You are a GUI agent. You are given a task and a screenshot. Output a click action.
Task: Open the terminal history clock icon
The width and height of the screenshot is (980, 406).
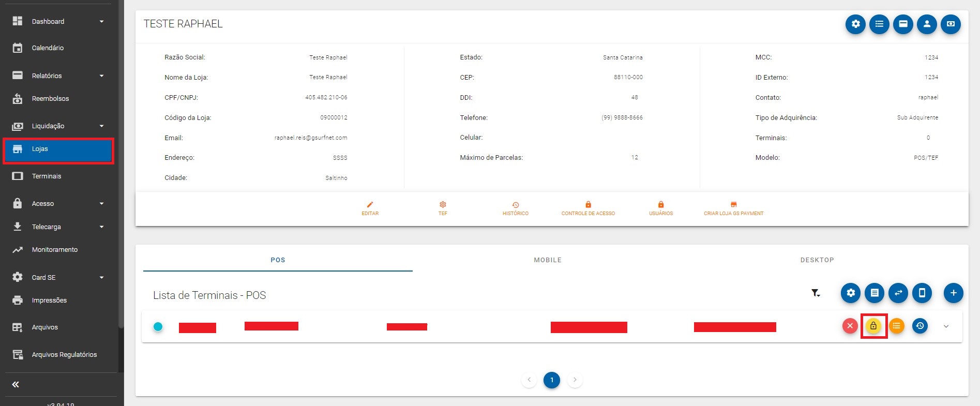pyautogui.click(x=919, y=326)
